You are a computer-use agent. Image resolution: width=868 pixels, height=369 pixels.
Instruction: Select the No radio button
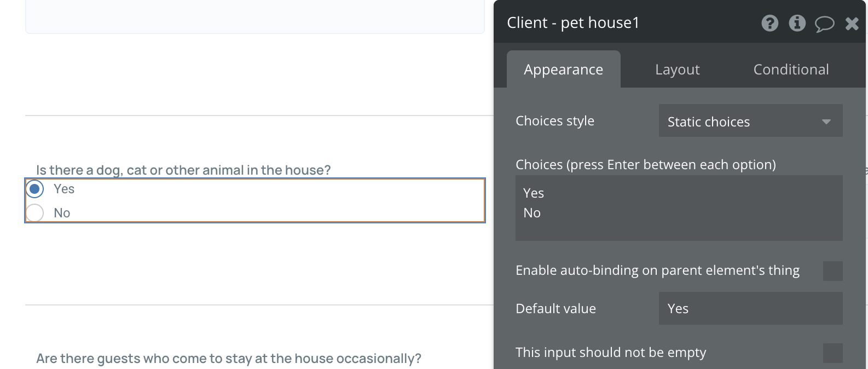coord(35,213)
